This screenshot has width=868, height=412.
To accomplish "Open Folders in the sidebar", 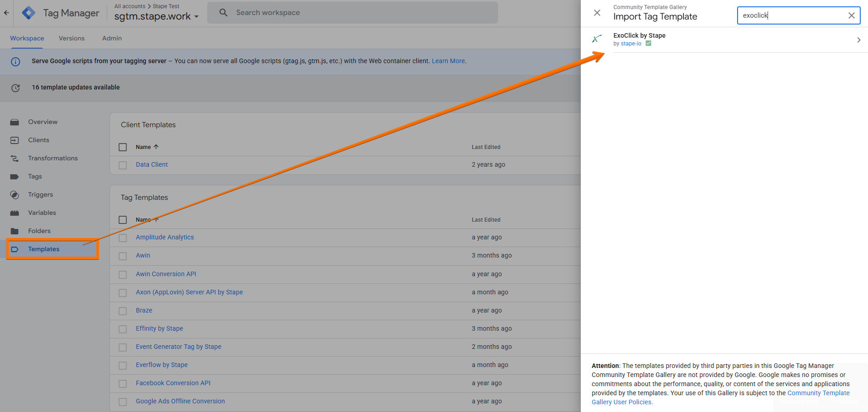I will [x=40, y=231].
